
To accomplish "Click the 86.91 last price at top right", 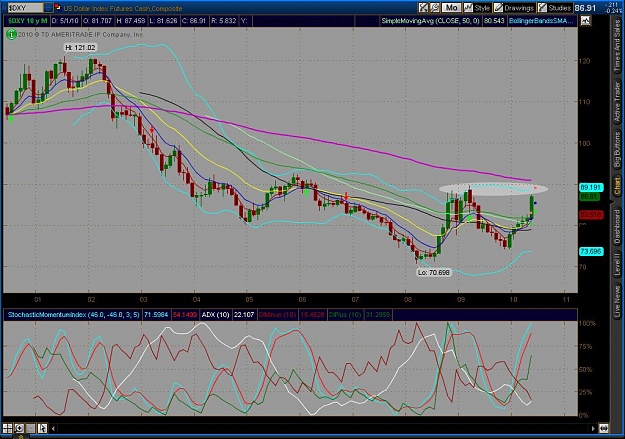I will (x=586, y=8).
